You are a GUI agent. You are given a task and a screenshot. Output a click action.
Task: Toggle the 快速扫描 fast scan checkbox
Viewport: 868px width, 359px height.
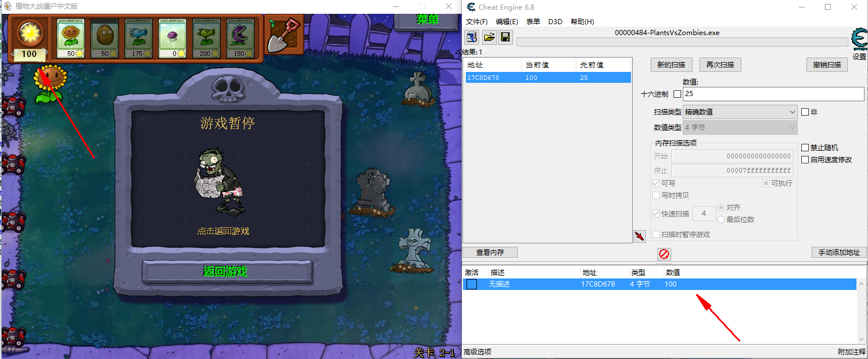point(656,213)
